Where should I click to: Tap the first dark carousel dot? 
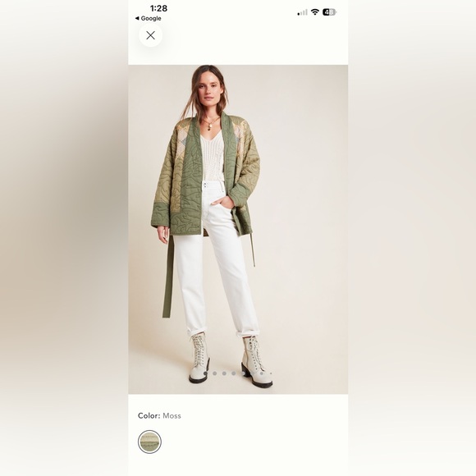205,373
